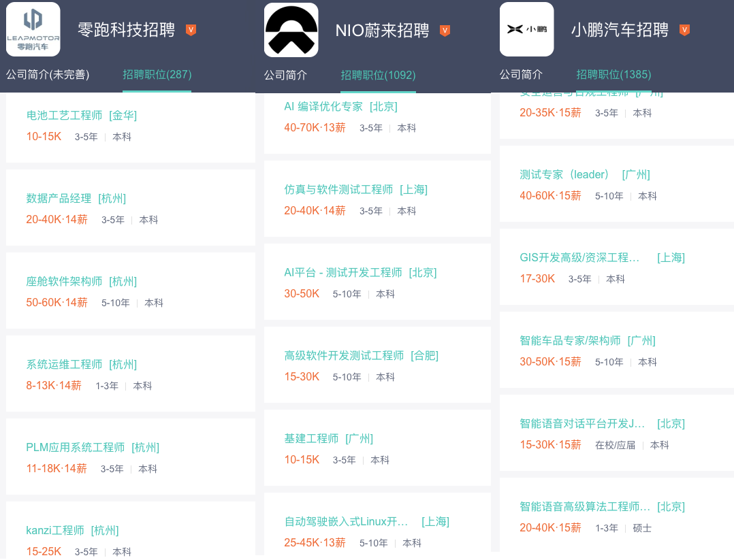734x560 pixels.
Task: Click verified badge next to 小鹏汽车招聘
Action: [x=684, y=30]
